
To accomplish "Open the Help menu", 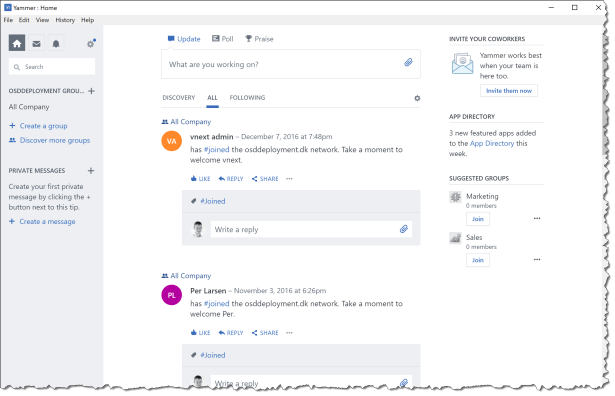I will tap(87, 20).
